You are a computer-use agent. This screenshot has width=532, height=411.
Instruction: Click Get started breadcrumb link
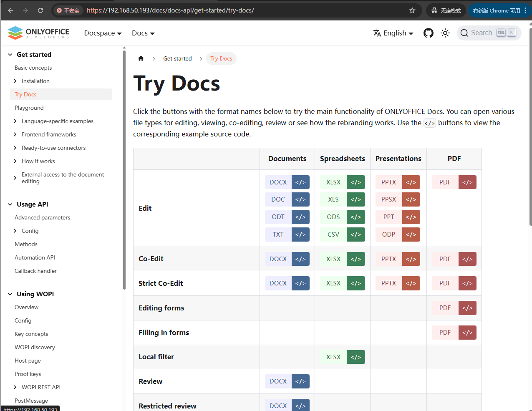coord(177,58)
